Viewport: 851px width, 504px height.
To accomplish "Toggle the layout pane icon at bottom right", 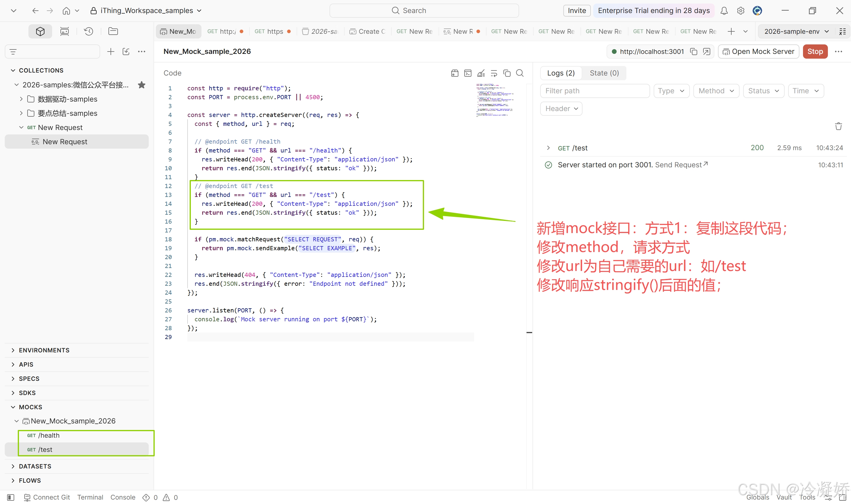I will pyautogui.click(x=842, y=497).
